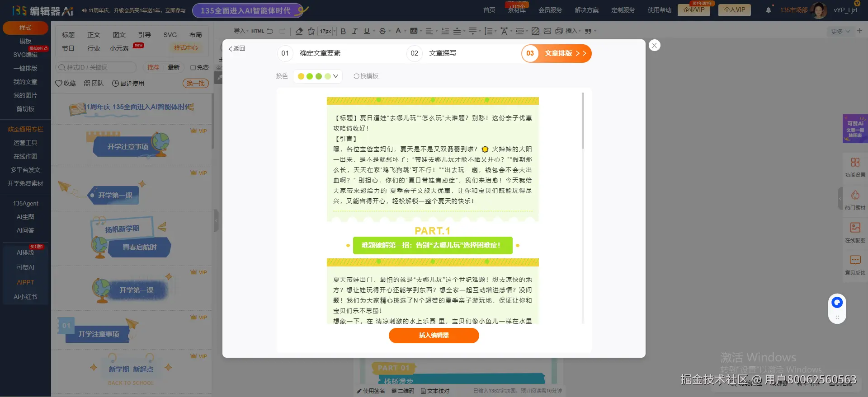Open AI排版 in the left sidebar
The width and height of the screenshot is (868, 397).
click(x=25, y=253)
